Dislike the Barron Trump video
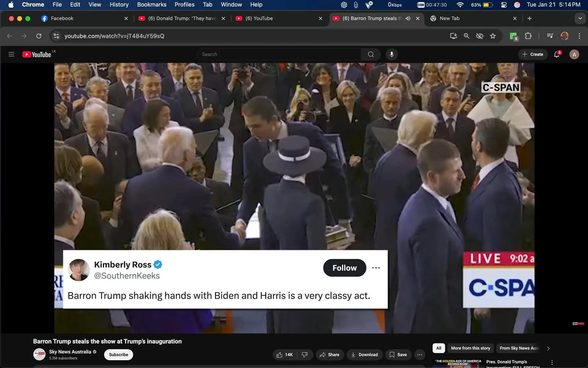Viewport: 588px width, 368px height. 305,355
